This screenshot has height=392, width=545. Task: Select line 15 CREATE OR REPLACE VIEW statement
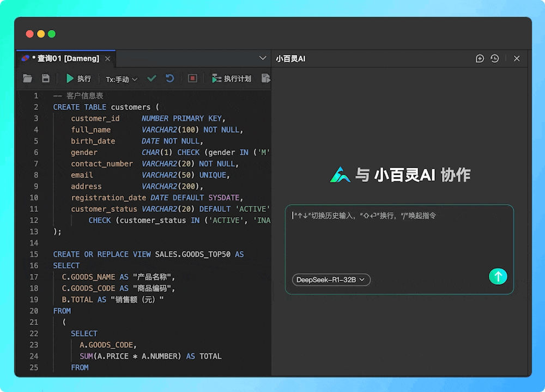click(147, 254)
